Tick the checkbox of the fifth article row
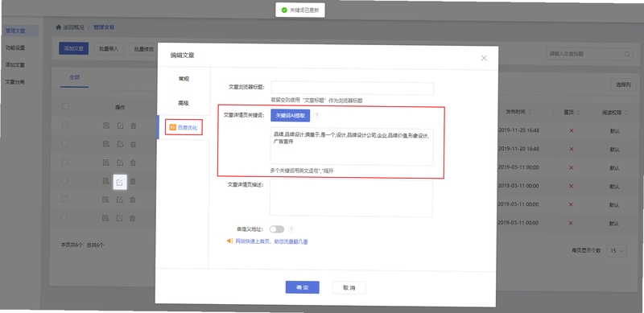 [x=65, y=199]
